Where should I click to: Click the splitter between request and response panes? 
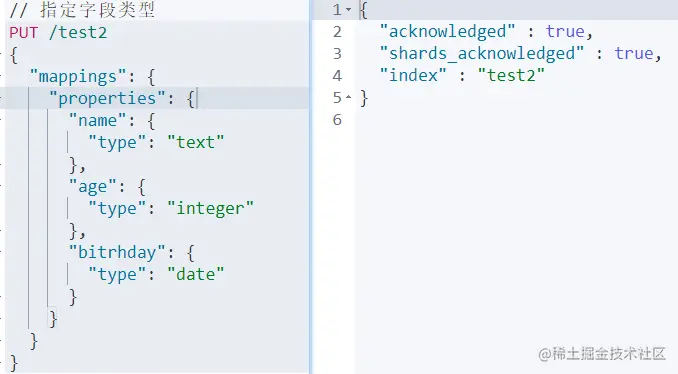point(310,187)
